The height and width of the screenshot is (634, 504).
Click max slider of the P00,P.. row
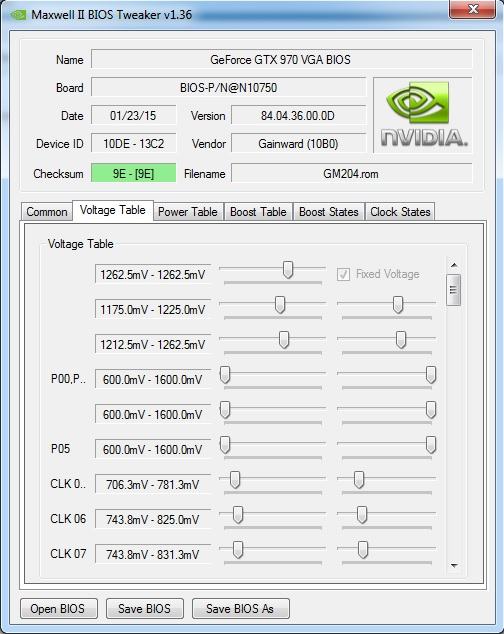point(431,375)
